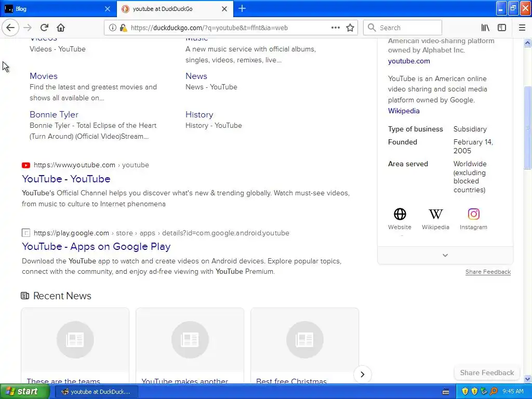This screenshot has width=532, height=399.
Task: Reload the current page
Action: click(x=44, y=28)
